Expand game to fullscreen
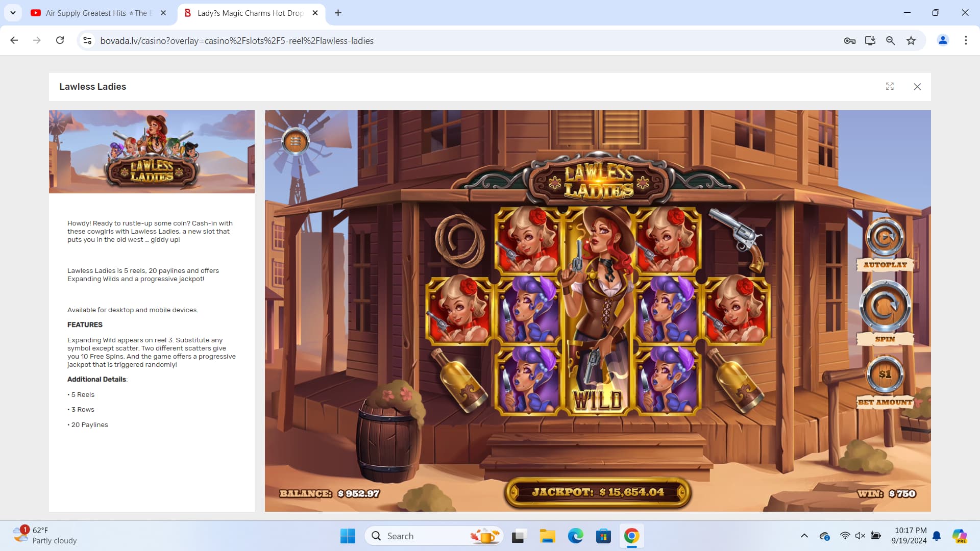The width and height of the screenshot is (980, 551). click(x=890, y=87)
